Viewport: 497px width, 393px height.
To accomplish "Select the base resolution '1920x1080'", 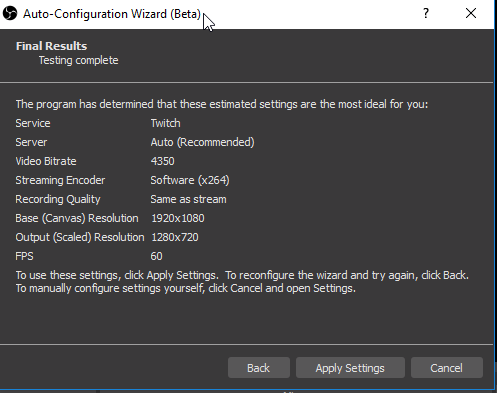I will [178, 218].
